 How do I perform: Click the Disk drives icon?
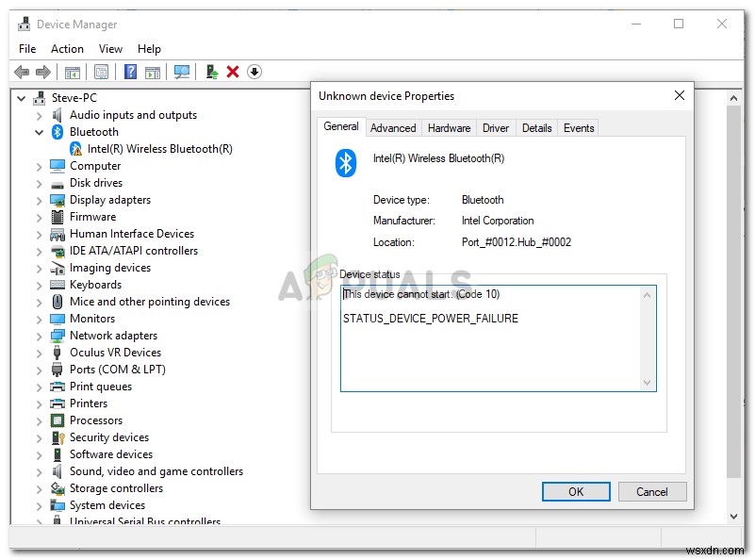point(57,184)
